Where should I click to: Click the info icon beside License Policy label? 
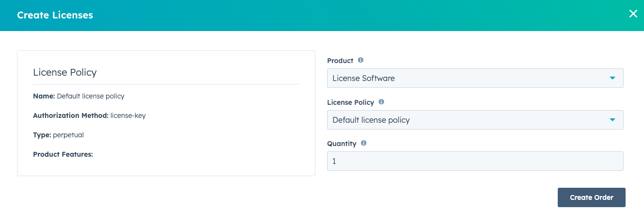[381, 102]
